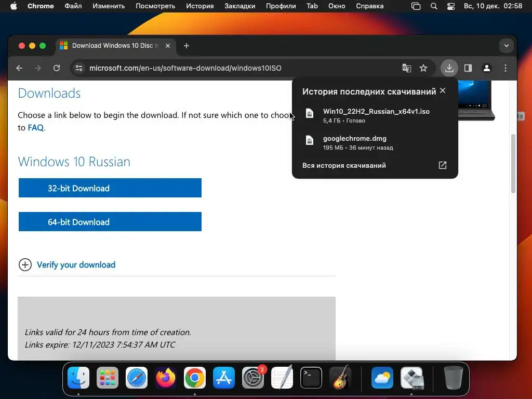Open the Посмотреть menu
Screen dimensions: 532x399
(155, 6)
